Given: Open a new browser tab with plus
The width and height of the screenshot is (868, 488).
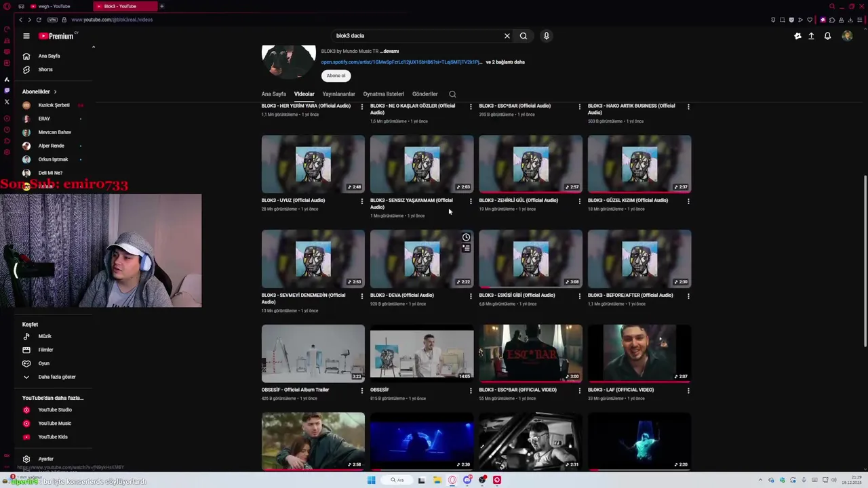Looking at the screenshot, I should coord(161,6).
